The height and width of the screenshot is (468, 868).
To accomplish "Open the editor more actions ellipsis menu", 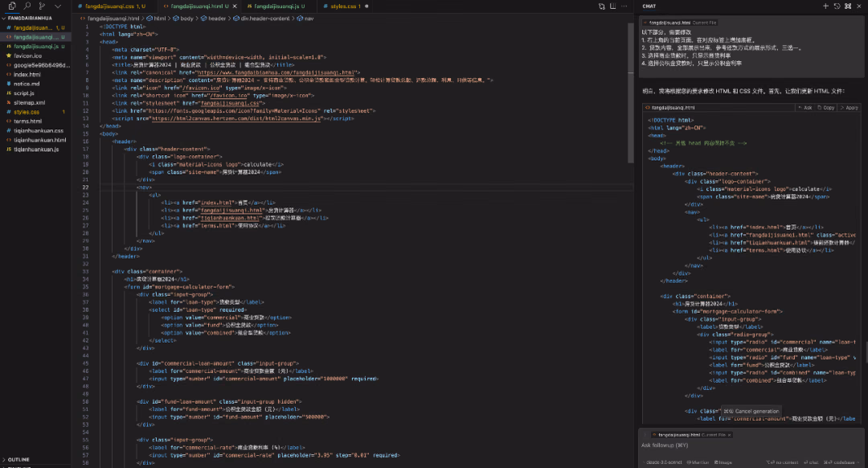I will pos(624,6).
